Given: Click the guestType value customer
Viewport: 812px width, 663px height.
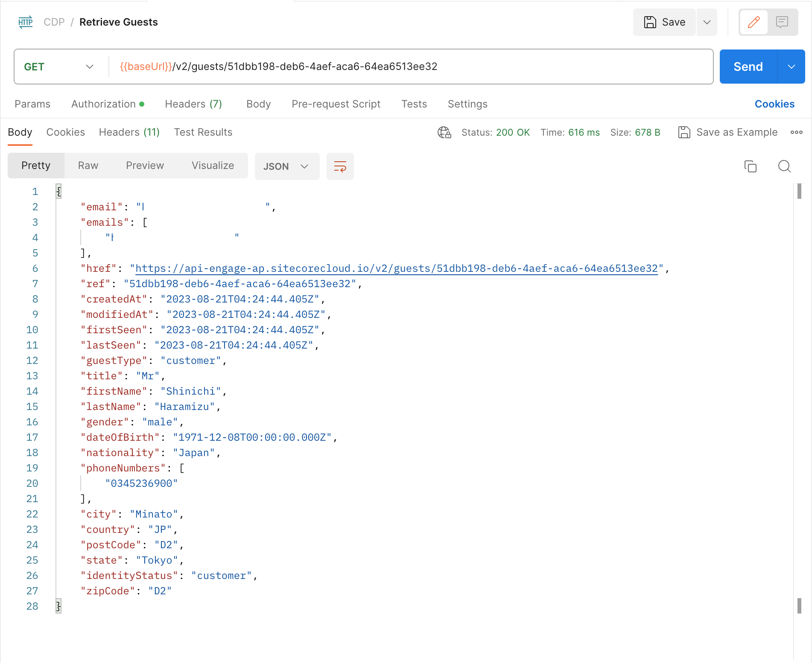Looking at the screenshot, I should 191,361.
